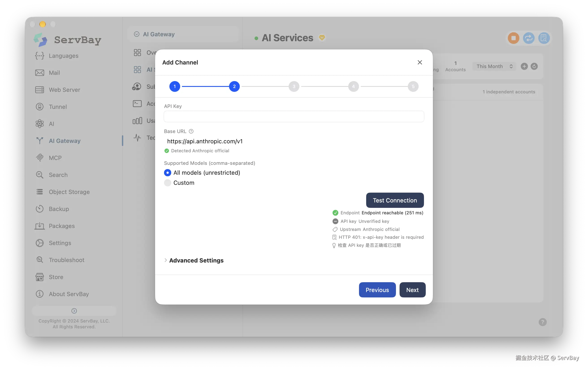Click "Upstream Anthropic official" line
The image size is (588, 370).
366,229
